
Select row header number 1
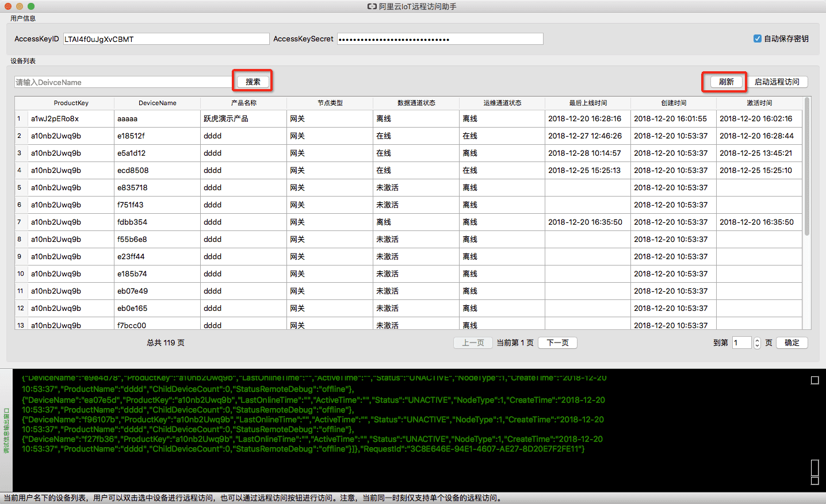(21, 118)
